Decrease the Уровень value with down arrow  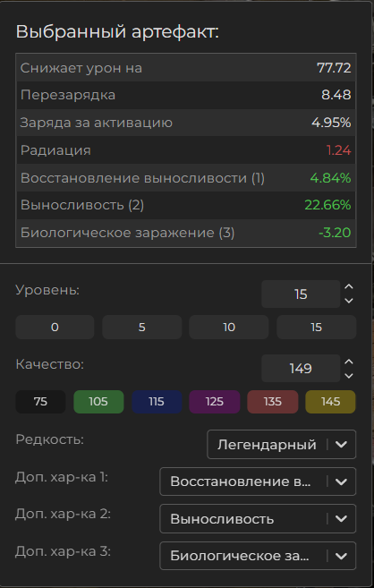349,301
